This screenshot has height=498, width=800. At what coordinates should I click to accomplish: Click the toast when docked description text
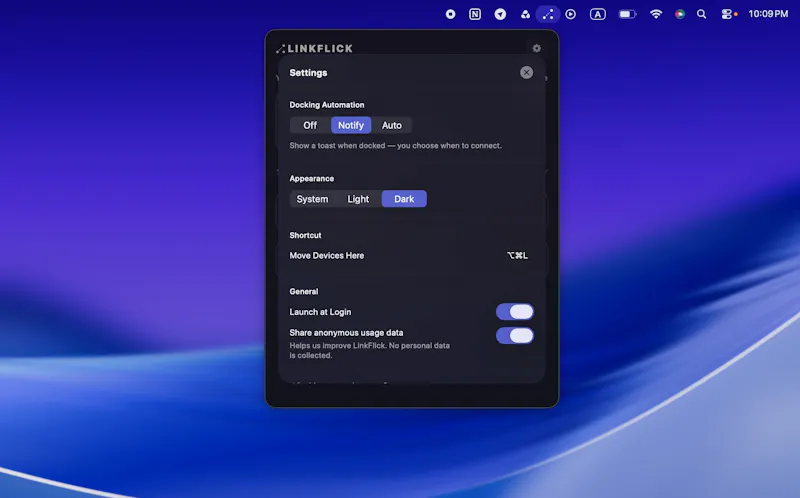tap(395, 145)
